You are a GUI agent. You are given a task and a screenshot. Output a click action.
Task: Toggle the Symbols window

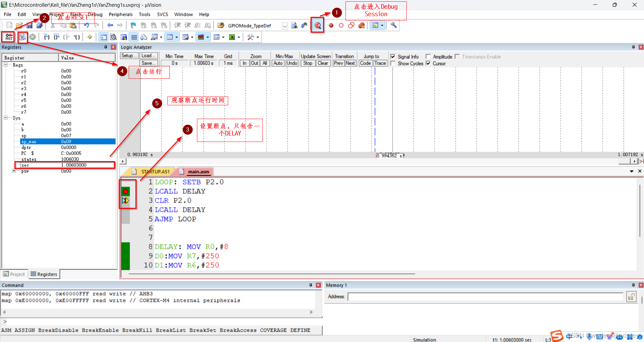pos(124,37)
